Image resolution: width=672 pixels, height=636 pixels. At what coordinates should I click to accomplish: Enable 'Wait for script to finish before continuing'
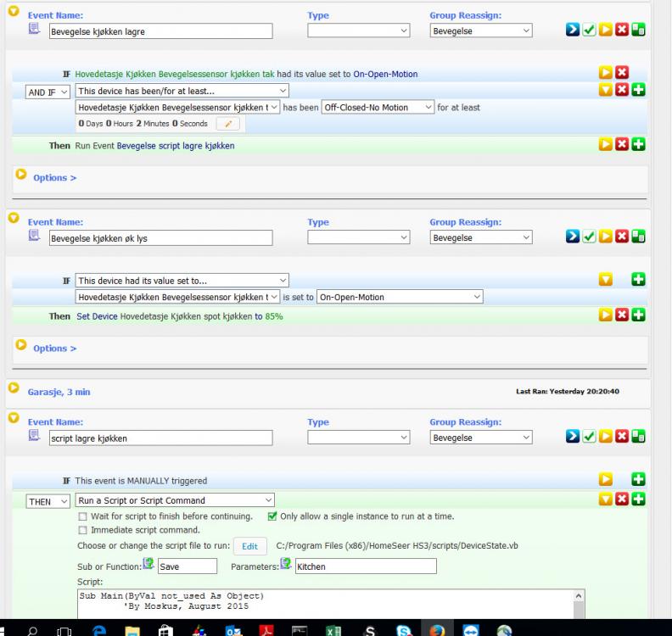pos(82,516)
